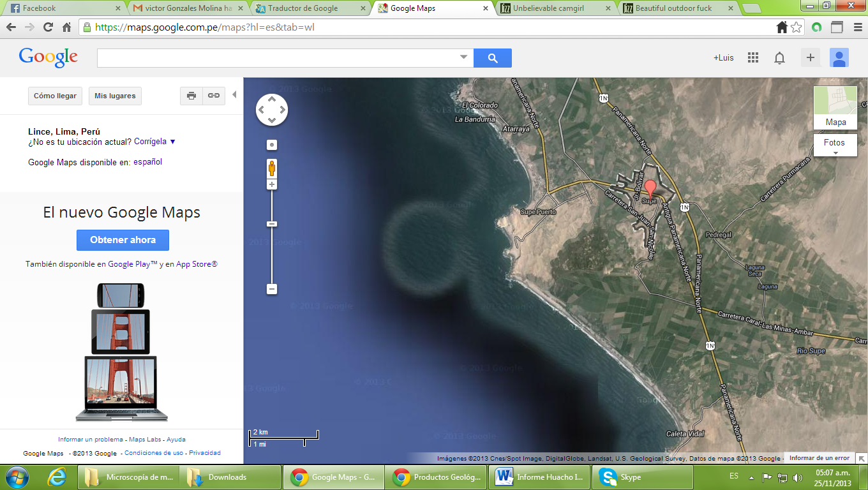Viewport: 868px width, 490px height.
Task: Click the volume speaker tray icon
Action: tap(797, 477)
